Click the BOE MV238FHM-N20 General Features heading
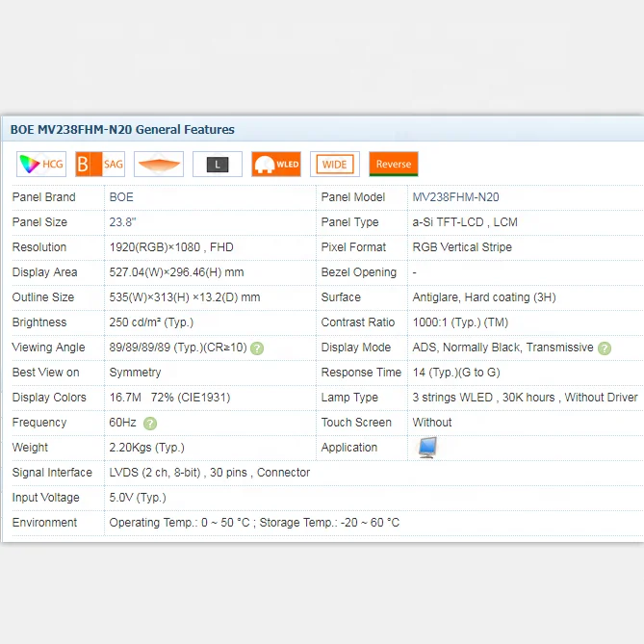The width and height of the screenshot is (644, 644). pyautogui.click(x=122, y=129)
